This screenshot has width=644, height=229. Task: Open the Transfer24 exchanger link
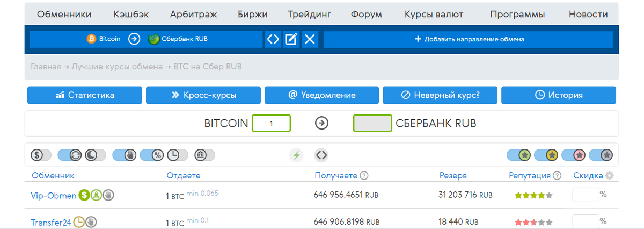51,221
